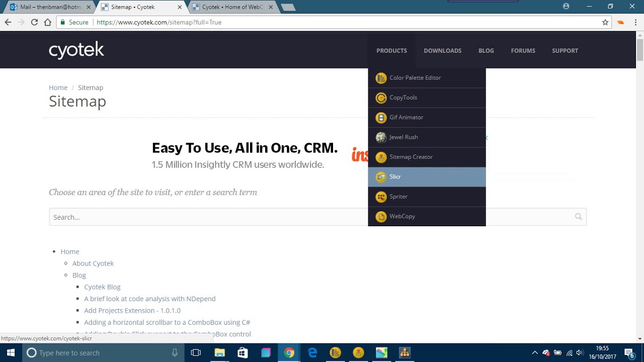Image resolution: width=644 pixels, height=362 pixels.
Task: Click the browser Home button
Action: click(x=48, y=22)
